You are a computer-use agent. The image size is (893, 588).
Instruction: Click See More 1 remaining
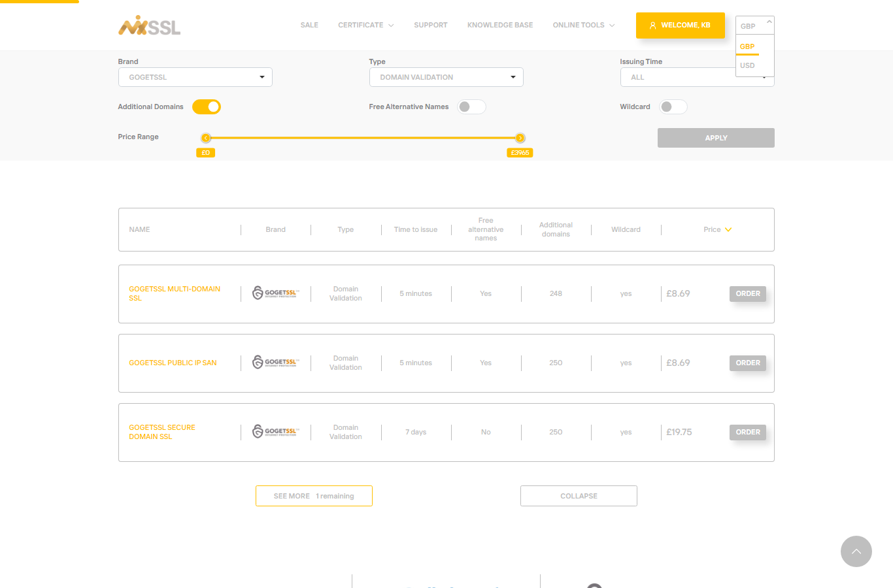tap(314, 496)
